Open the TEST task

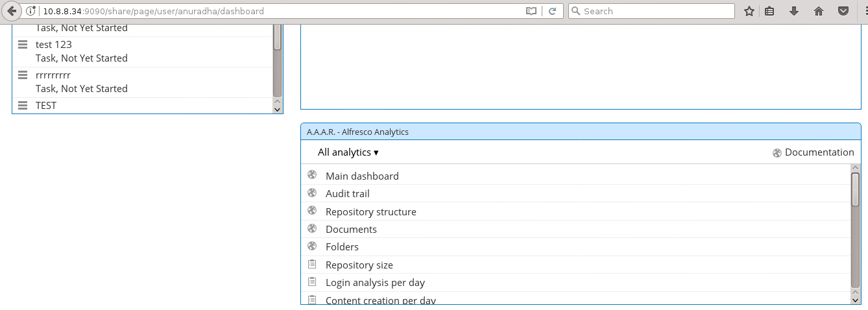pyautogui.click(x=46, y=105)
